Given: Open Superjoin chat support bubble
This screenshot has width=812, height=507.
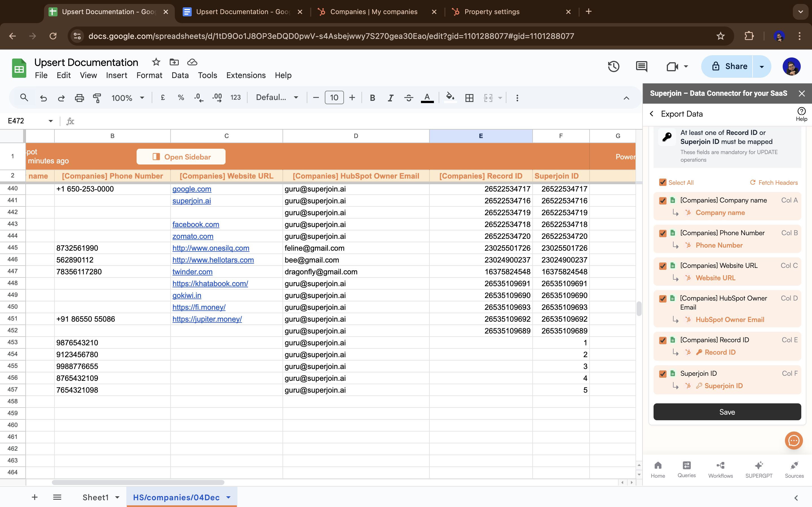Looking at the screenshot, I should point(794,440).
